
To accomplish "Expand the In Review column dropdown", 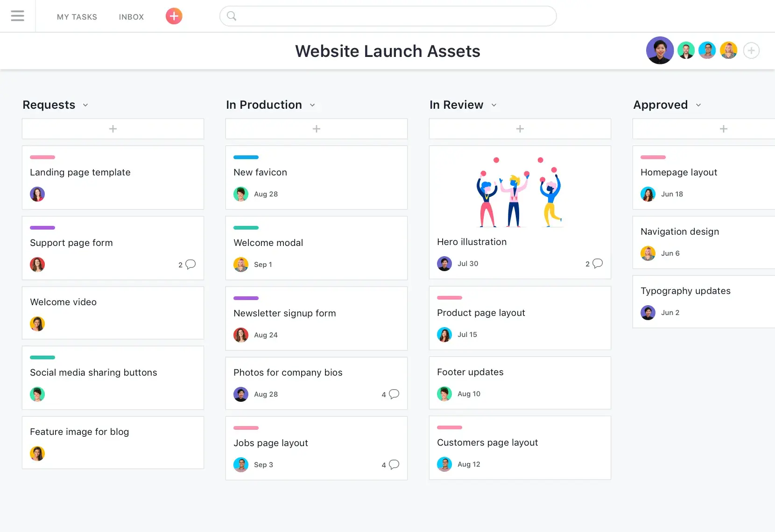I will (494, 105).
